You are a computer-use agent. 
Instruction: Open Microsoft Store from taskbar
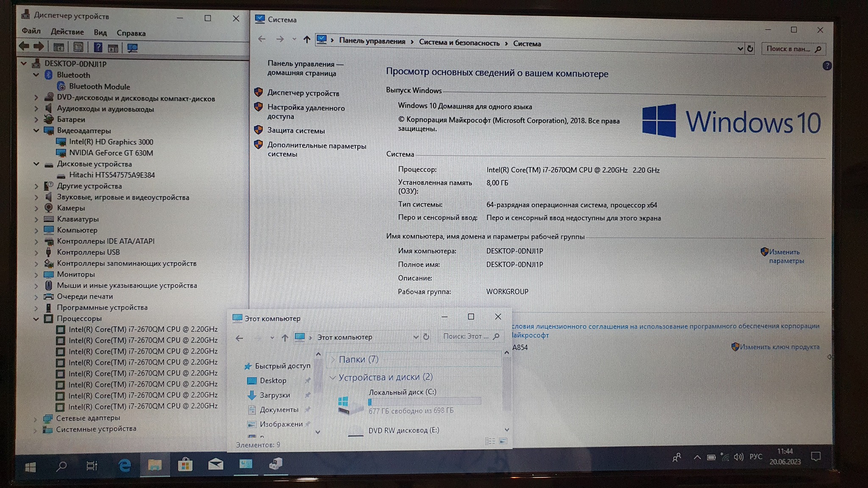pyautogui.click(x=185, y=465)
